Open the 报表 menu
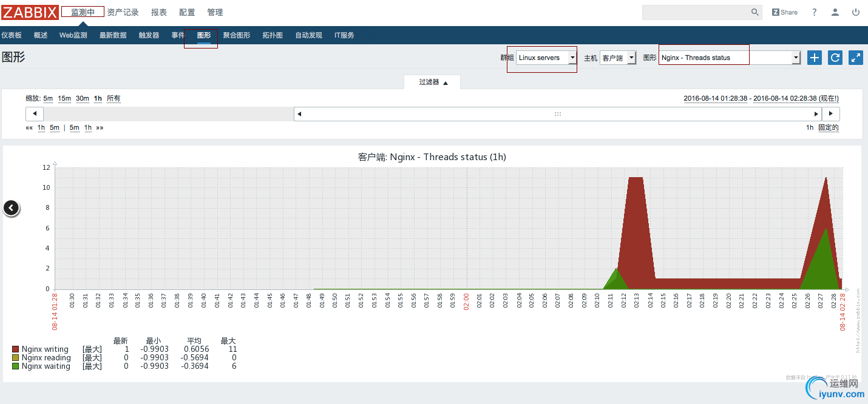This screenshot has width=868, height=404. click(x=159, y=12)
